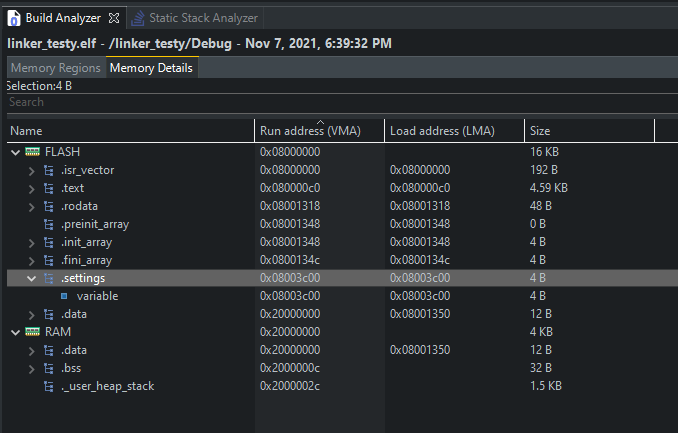Close the Build Analyzer view
The image size is (678, 433).
113,18
